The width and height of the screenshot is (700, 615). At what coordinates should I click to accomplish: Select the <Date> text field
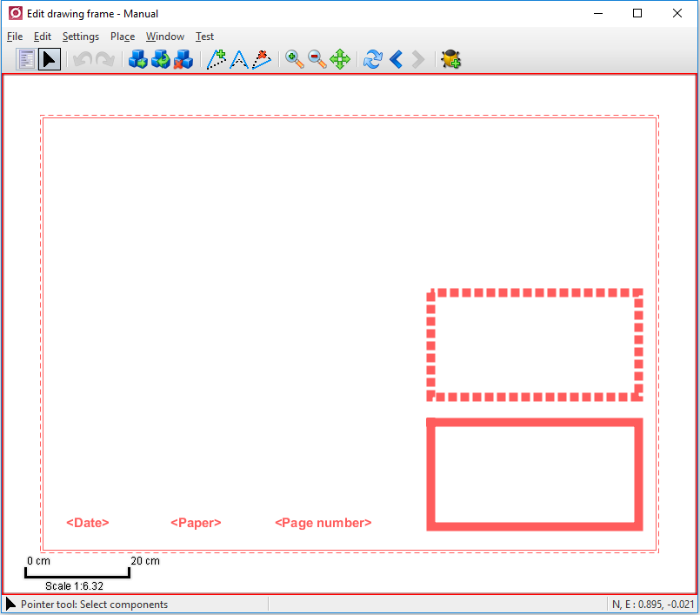(x=88, y=523)
